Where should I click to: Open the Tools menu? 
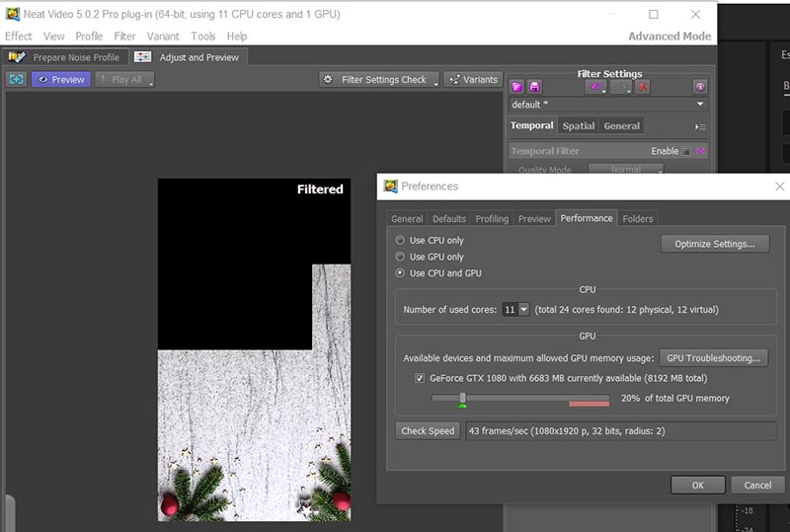[x=203, y=37]
